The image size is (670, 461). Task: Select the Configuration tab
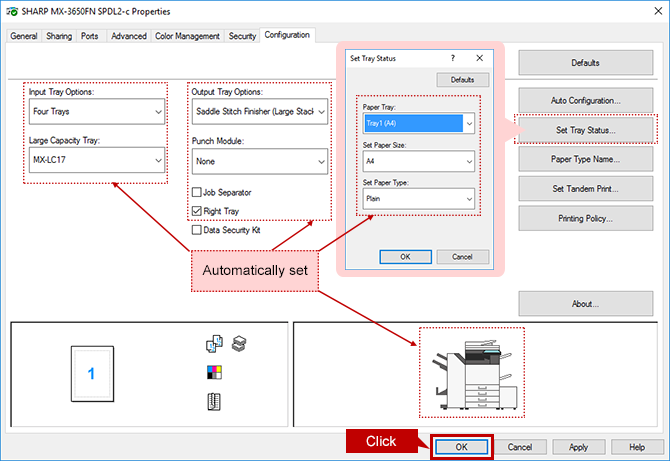click(x=287, y=35)
